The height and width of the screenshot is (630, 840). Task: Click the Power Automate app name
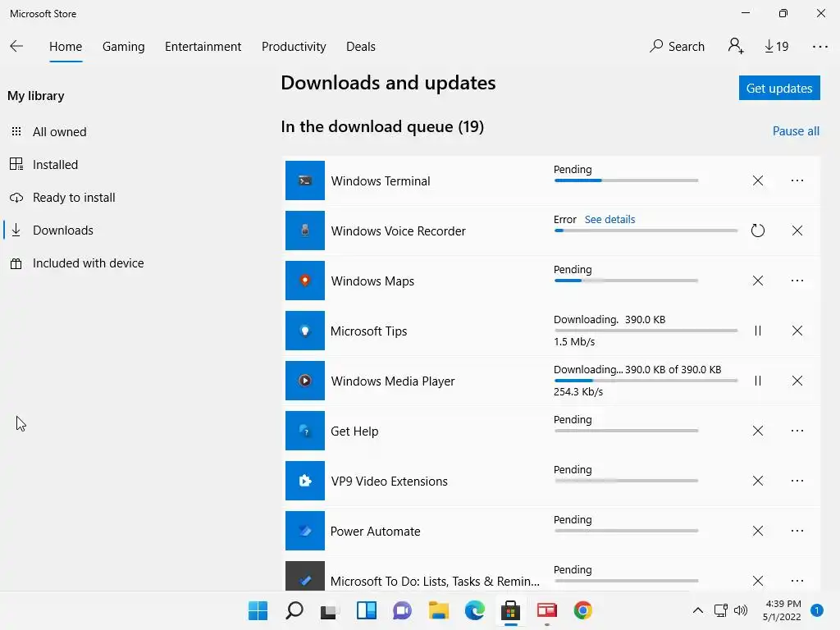[x=375, y=532]
